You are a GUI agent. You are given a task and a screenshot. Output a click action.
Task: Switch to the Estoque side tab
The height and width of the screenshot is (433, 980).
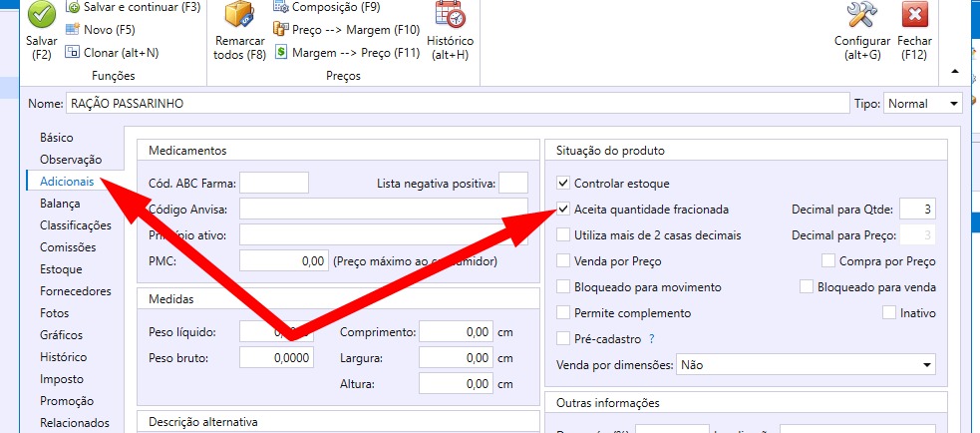tap(61, 268)
